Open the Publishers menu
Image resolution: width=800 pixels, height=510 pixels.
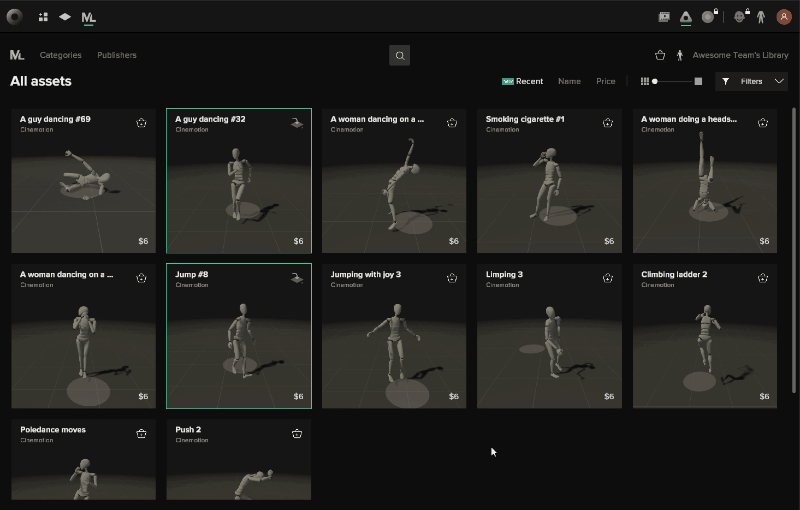coord(117,55)
